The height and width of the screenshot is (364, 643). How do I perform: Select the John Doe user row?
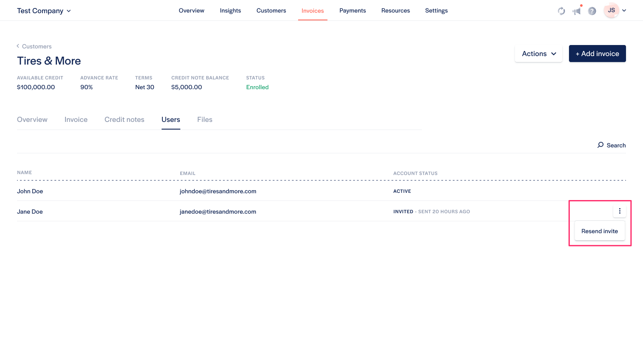click(x=30, y=191)
